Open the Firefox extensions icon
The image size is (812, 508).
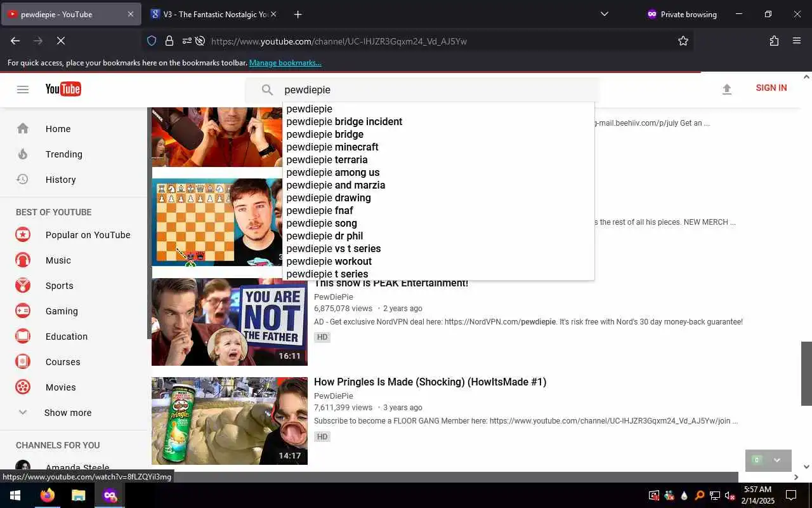(x=774, y=41)
